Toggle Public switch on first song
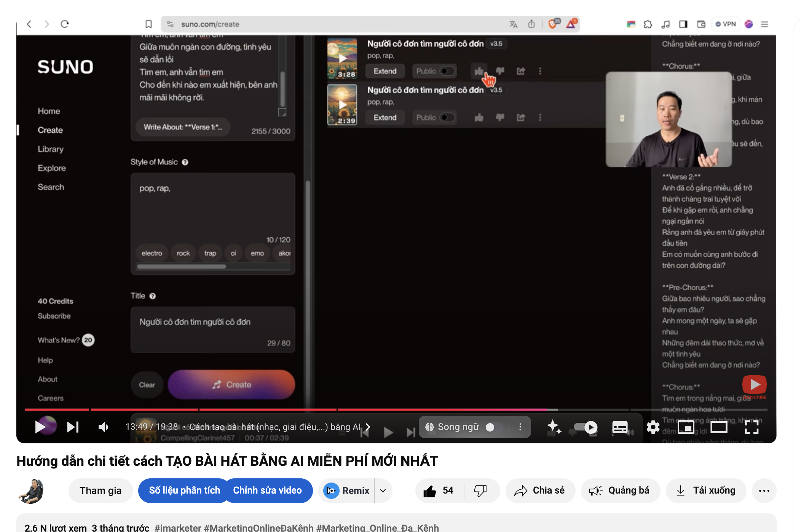Viewport: 801px width, 532px height. tap(447, 71)
